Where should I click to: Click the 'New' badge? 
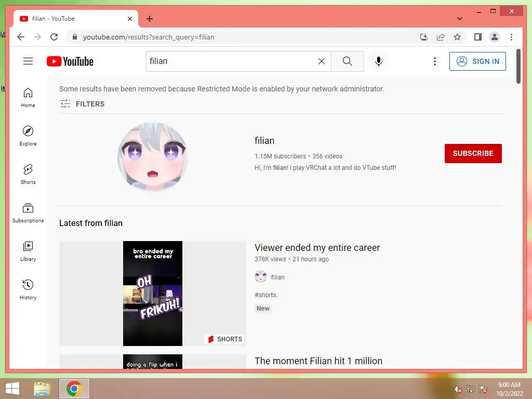[x=263, y=309]
